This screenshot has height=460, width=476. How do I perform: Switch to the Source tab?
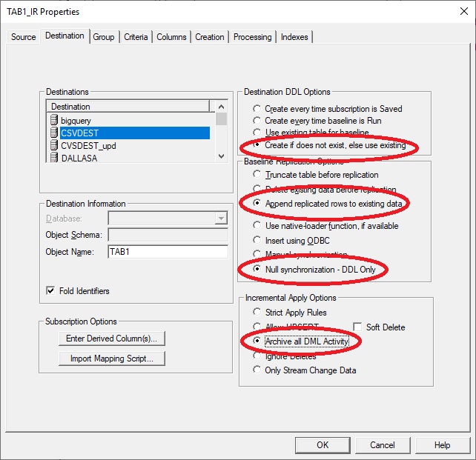(24, 37)
